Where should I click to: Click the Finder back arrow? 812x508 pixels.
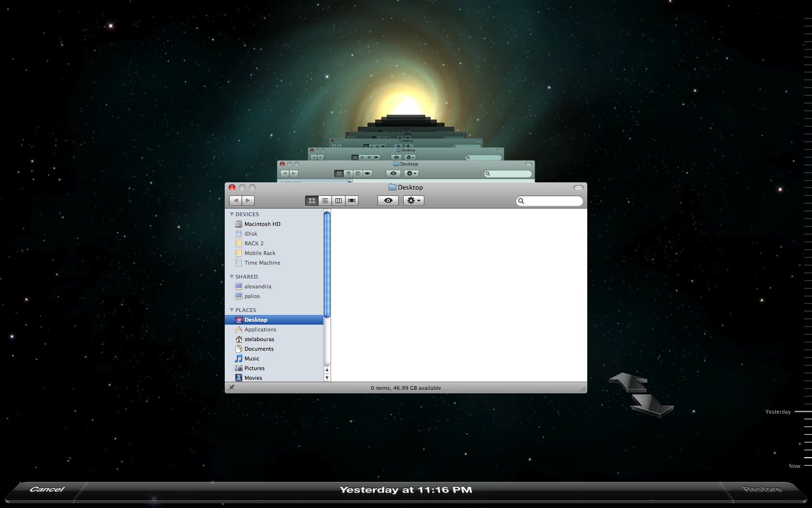click(235, 201)
